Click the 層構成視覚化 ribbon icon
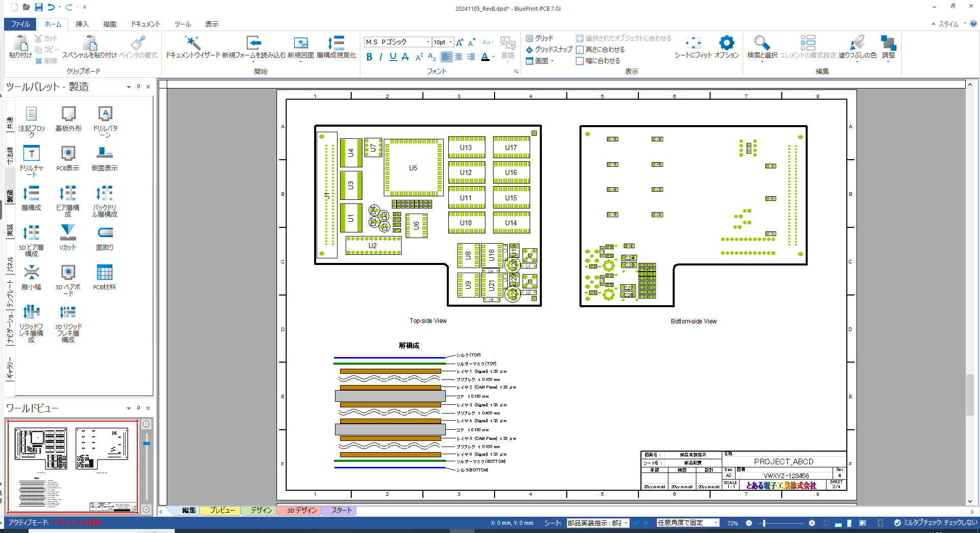 click(x=336, y=43)
